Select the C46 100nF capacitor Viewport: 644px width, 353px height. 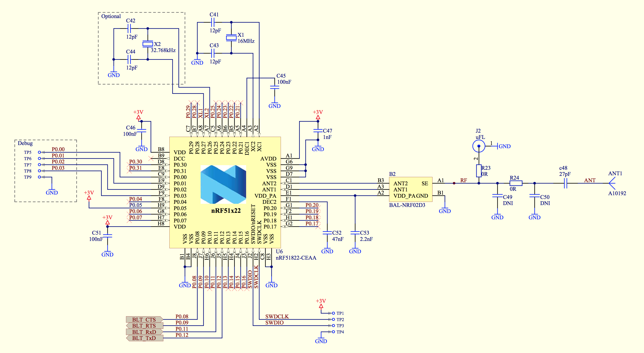coord(142,131)
